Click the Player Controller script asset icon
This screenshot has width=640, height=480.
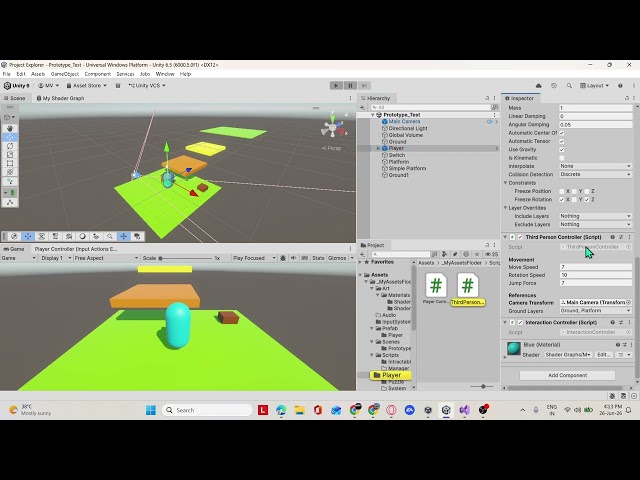tap(436, 284)
